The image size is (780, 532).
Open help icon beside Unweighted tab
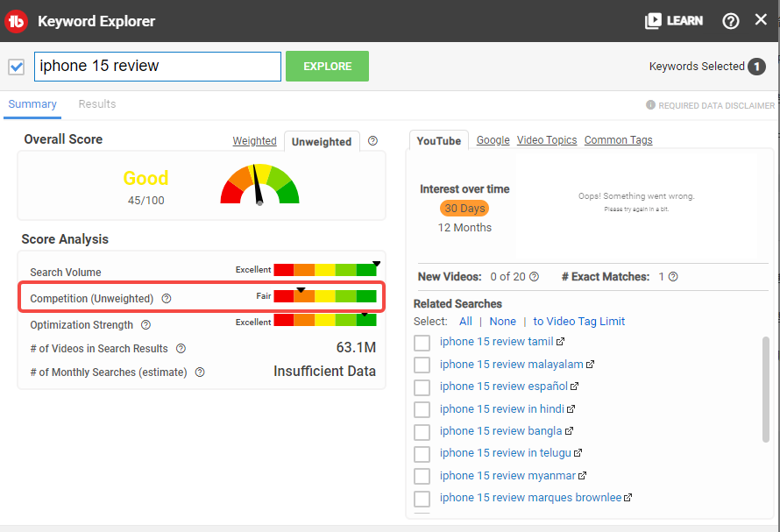point(372,141)
